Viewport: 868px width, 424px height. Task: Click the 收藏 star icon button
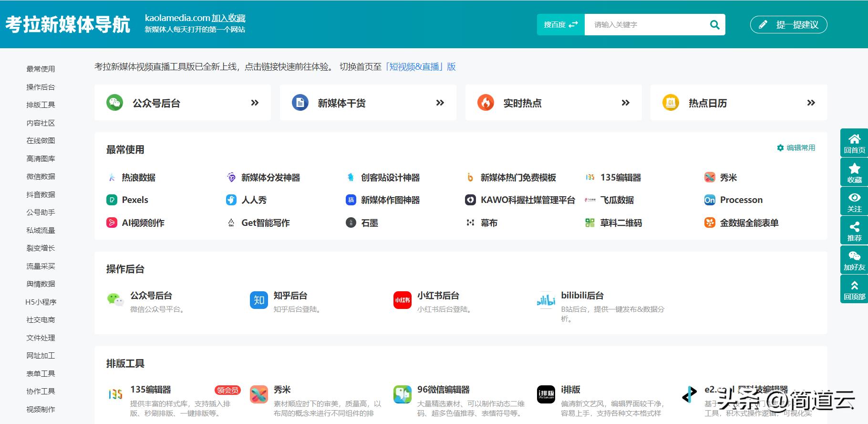[x=854, y=172]
